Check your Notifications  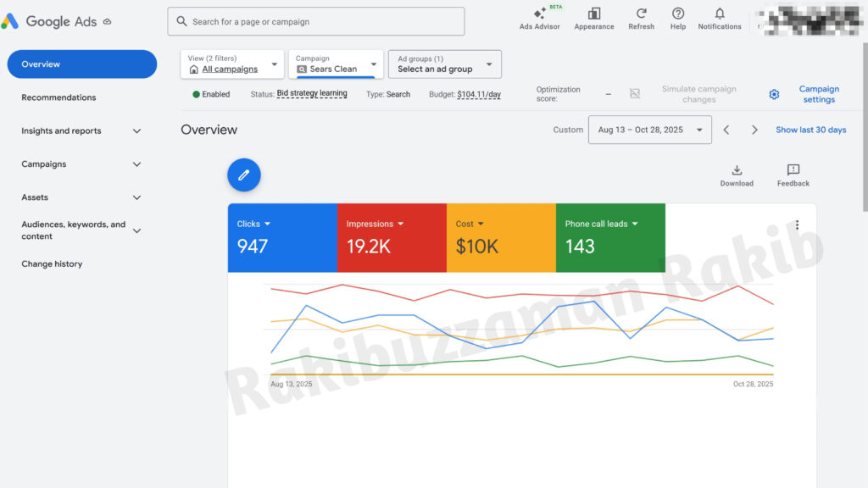point(719,19)
